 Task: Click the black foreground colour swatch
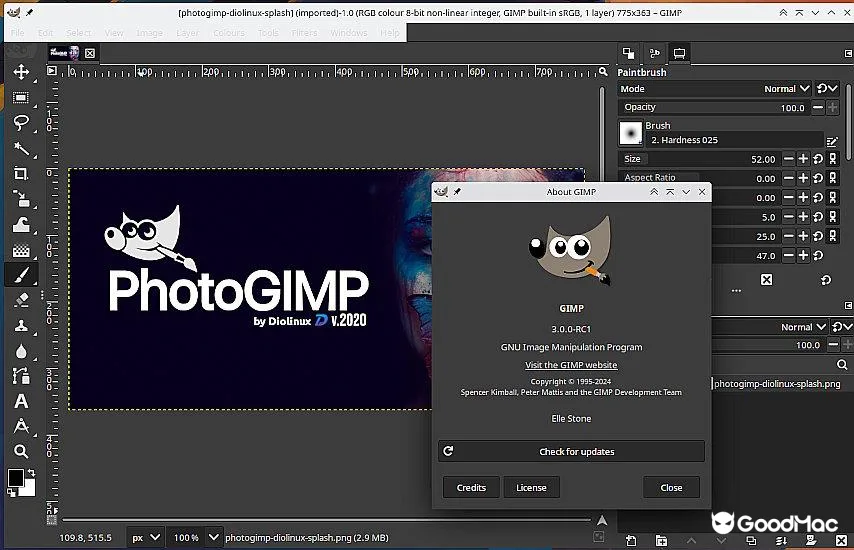[x=15, y=478]
